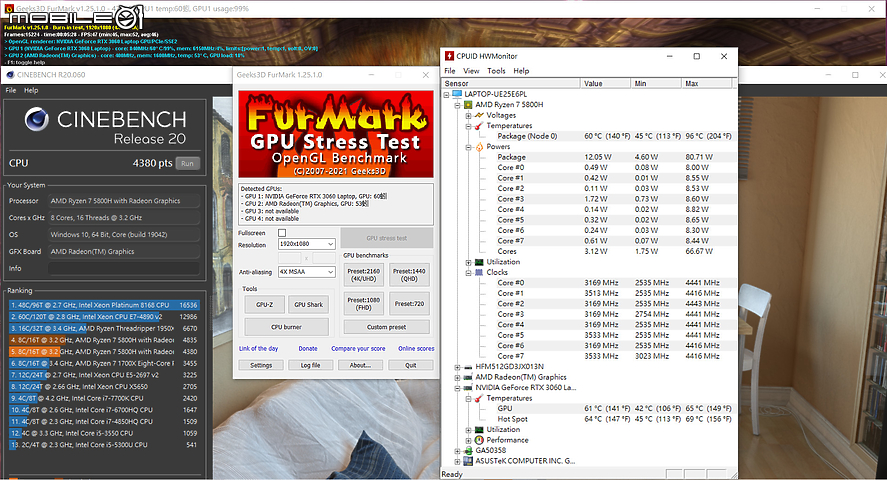Open Cinebench Help menu

pyautogui.click(x=31, y=90)
